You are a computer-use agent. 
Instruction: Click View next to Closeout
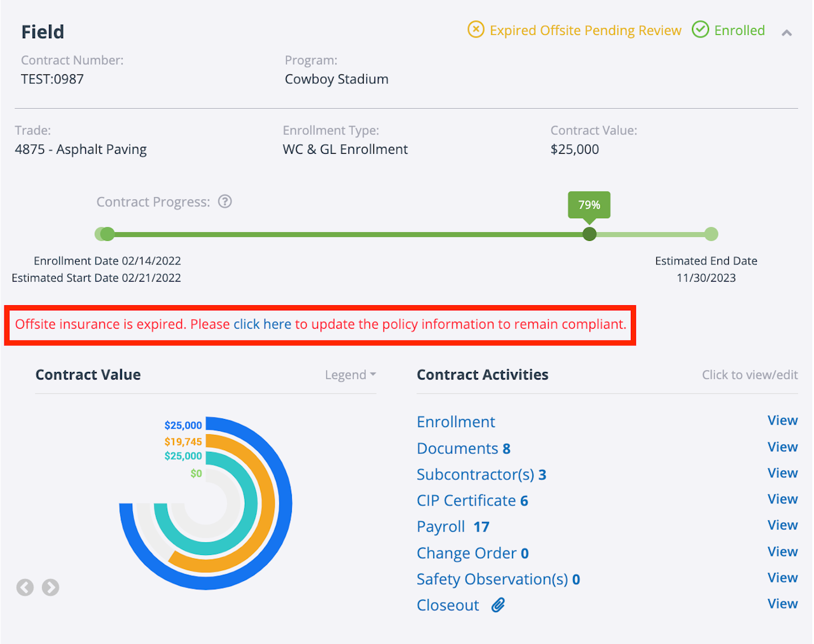[782, 604]
